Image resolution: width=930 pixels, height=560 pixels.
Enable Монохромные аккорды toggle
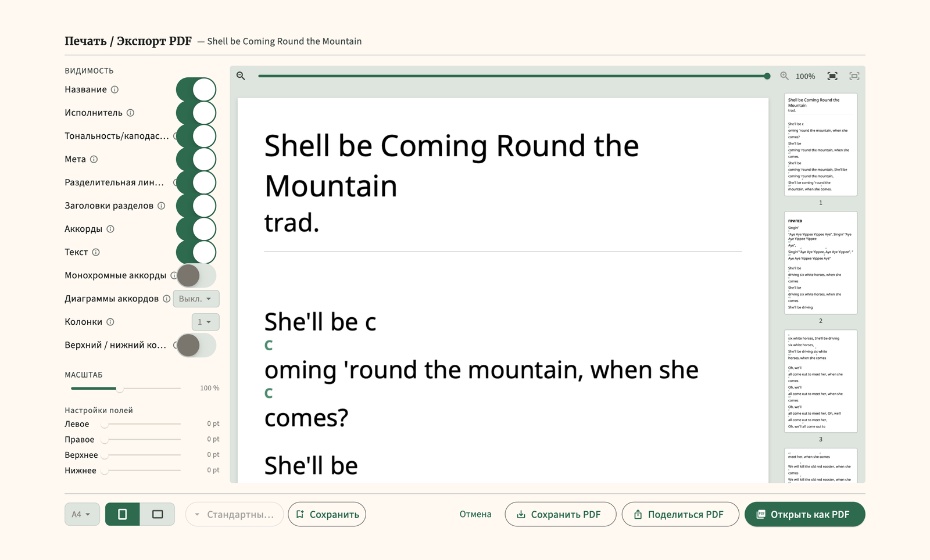tap(196, 275)
